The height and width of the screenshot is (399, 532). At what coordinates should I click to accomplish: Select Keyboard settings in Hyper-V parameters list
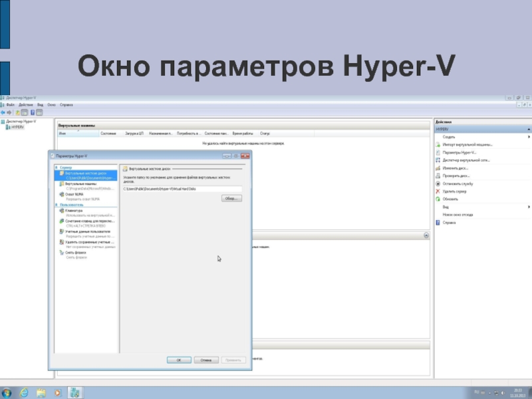click(x=74, y=211)
